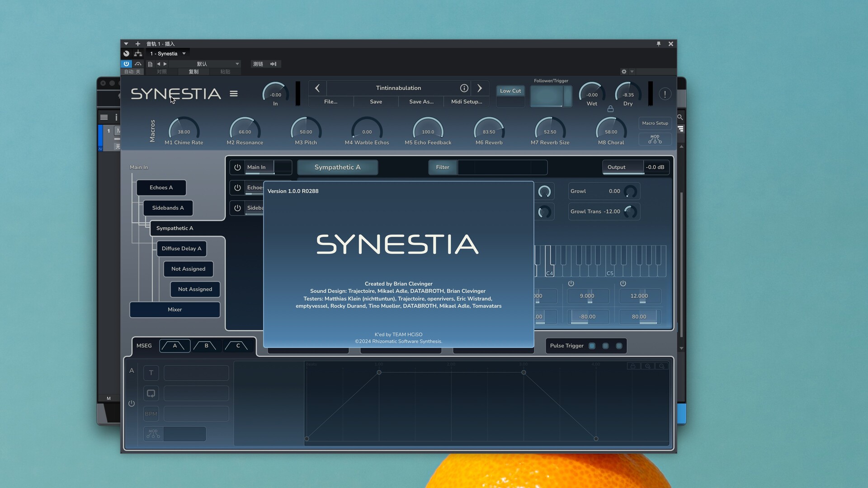Go to the previous preset arrow
This screenshot has height=488, width=868.
tap(317, 88)
